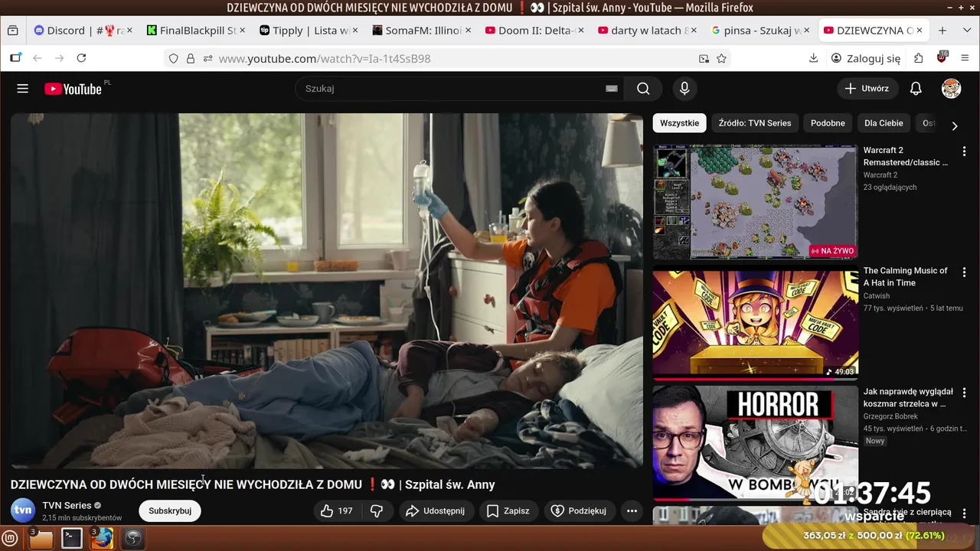Open the HORROR W BOMBOWCU thumbnail
The height and width of the screenshot is (551, 980).
click(755, 443)
